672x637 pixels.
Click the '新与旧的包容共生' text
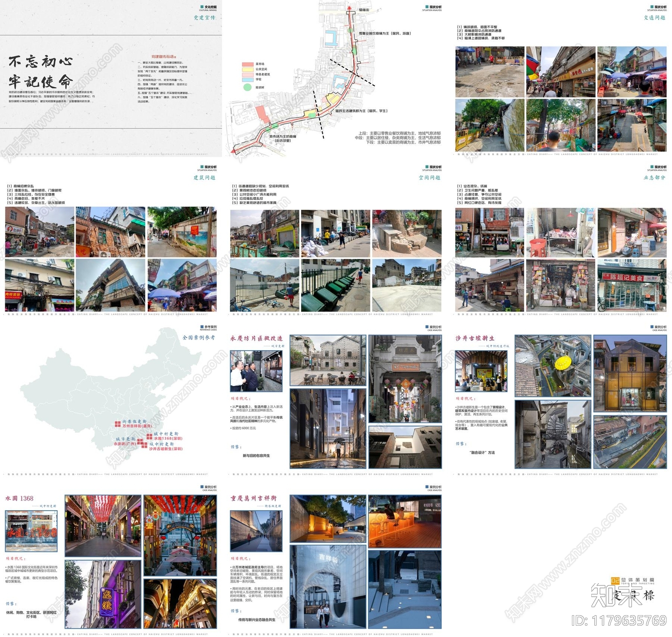[x=256, y=456]
